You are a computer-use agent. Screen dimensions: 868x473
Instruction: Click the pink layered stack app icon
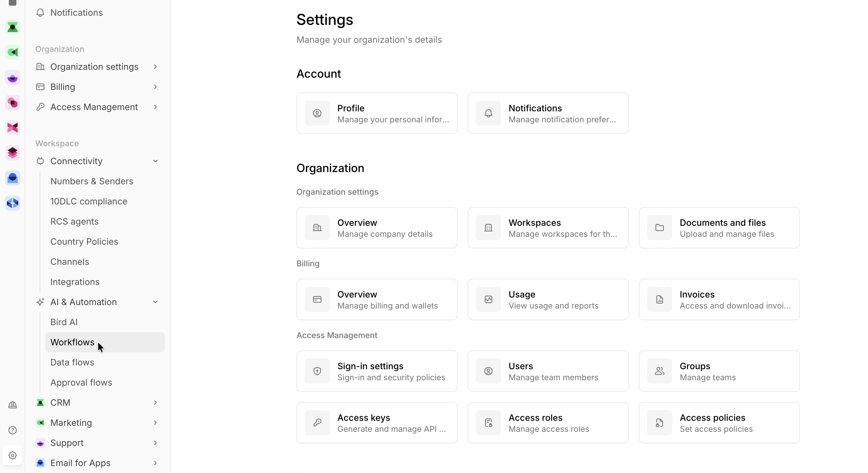click(x=13, y=153)
